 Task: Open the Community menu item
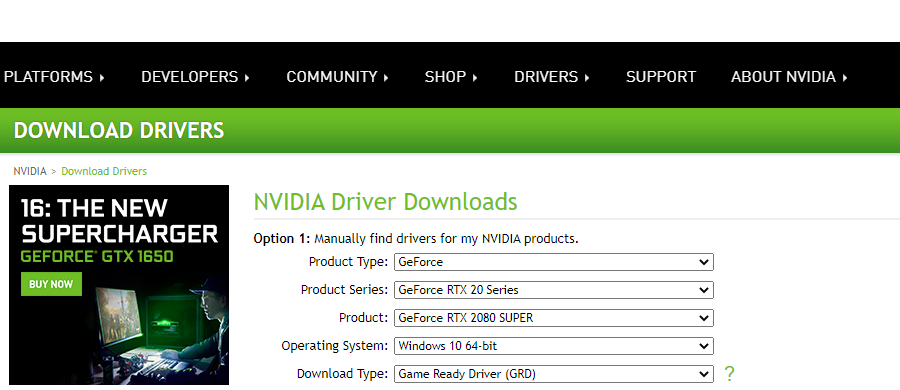332,77
